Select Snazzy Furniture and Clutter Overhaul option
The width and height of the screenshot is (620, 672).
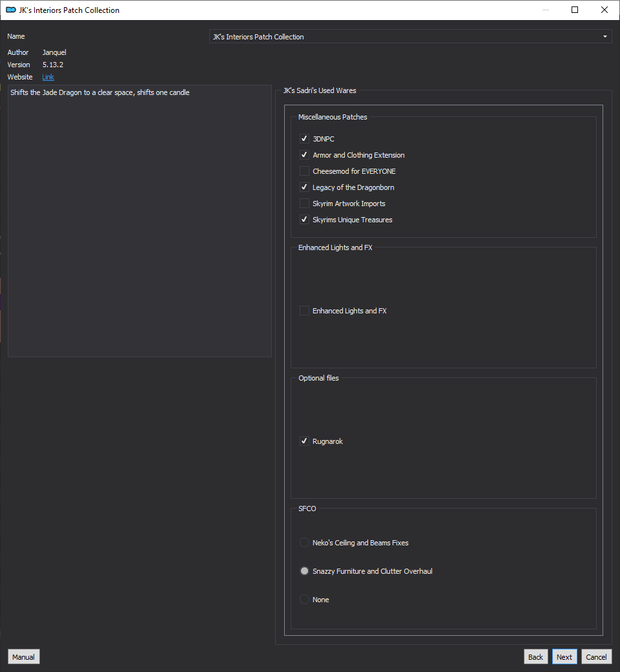(304, 571)
